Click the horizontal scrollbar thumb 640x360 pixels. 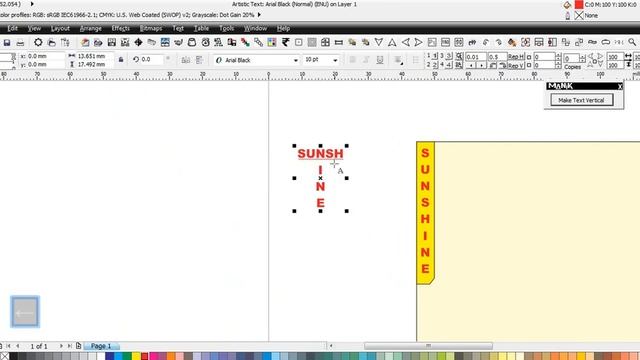click(x=428, y=346)
